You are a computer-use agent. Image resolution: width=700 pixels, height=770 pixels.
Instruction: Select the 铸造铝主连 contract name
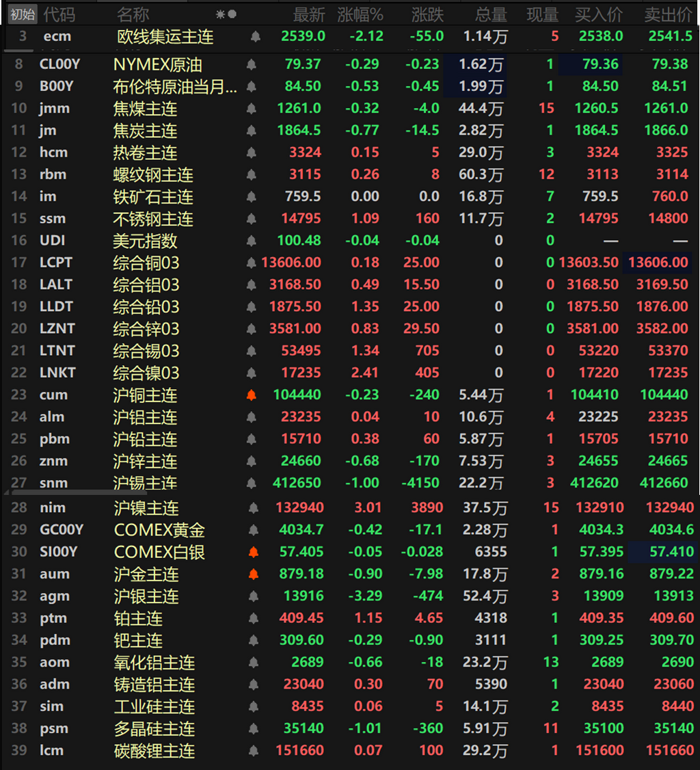tap(154, 685)
